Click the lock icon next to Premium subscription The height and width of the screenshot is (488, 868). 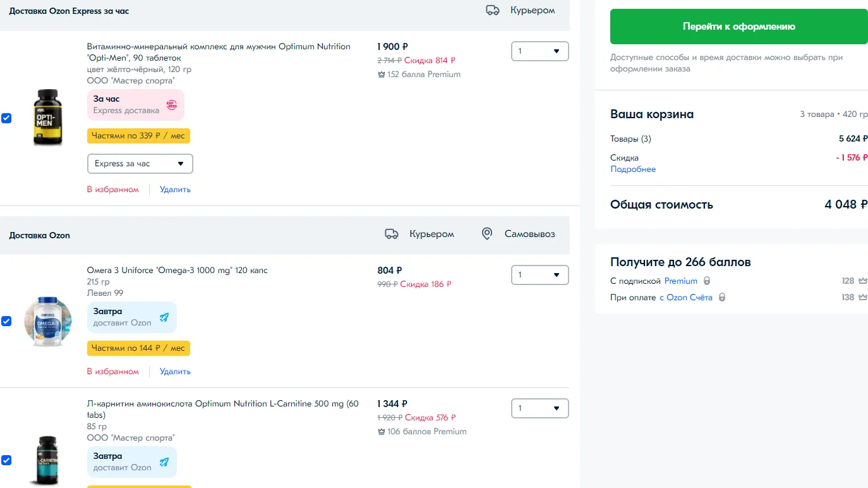pos(707,281)
